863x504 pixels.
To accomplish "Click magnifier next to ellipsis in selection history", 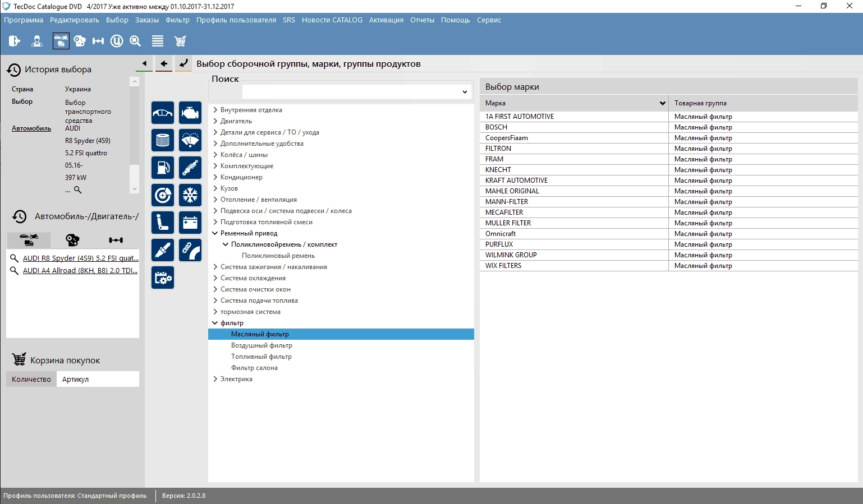I will (78, 190).
